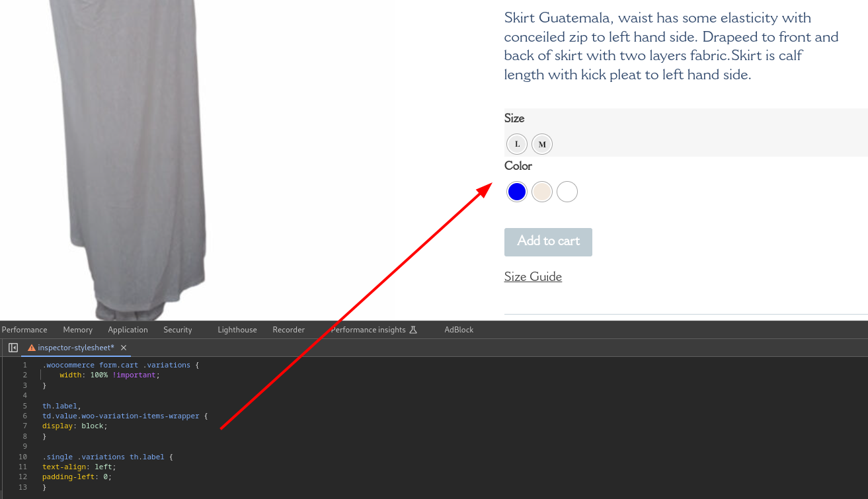Click line number 13 in the gutter
868x499 pixels.
[x=24, y=487]
